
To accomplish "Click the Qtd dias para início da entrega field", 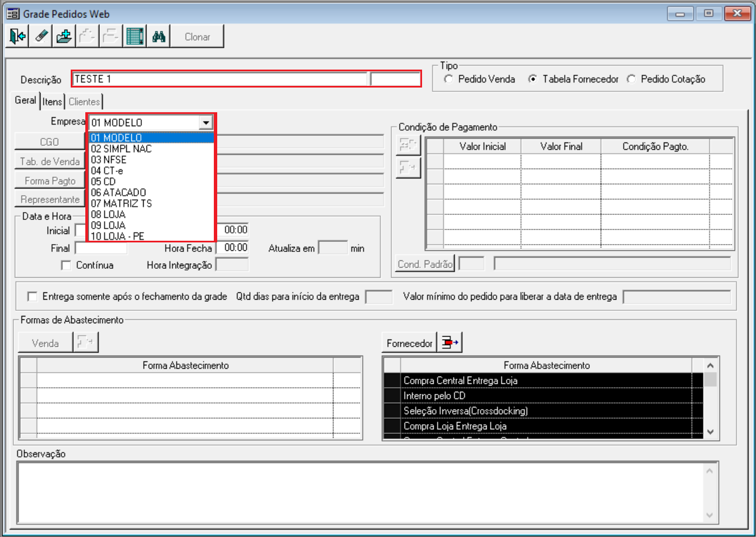I will coord(379,297).
